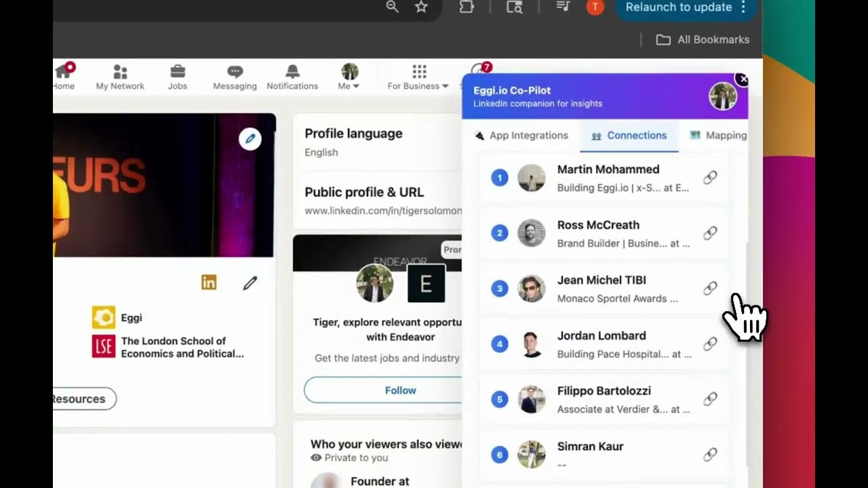Open Jean Michel TIBI's avatar
Screen dimensions: 868x488
click(531, 289)
